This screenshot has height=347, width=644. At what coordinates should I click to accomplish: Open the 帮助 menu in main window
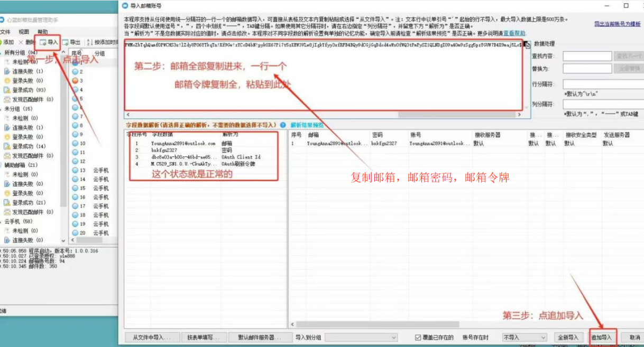click(x=43, y=32)
